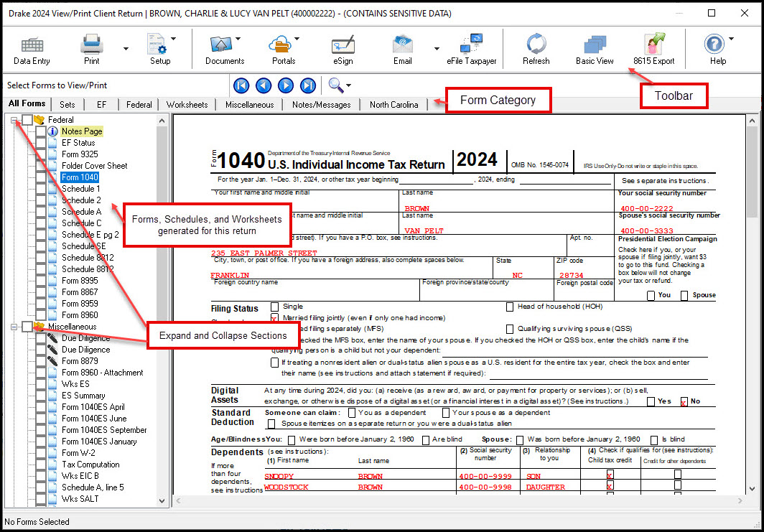Click the page icon beside ES Summary
Image resolution: width=764 pixels, height=532 pixels.
[53, 396]
